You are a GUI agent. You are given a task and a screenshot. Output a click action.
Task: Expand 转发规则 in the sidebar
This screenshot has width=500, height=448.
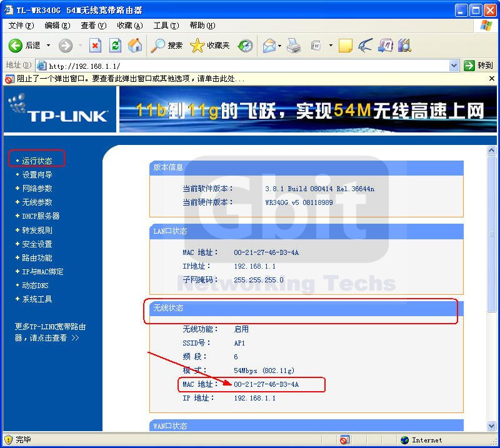37,230
